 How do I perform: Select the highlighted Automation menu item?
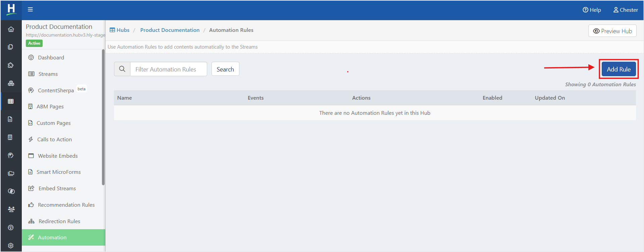point(64,238)
